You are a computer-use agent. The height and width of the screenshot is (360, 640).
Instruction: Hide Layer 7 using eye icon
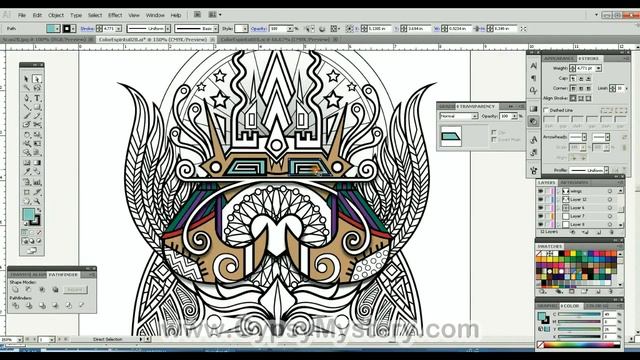pos(540,216)
